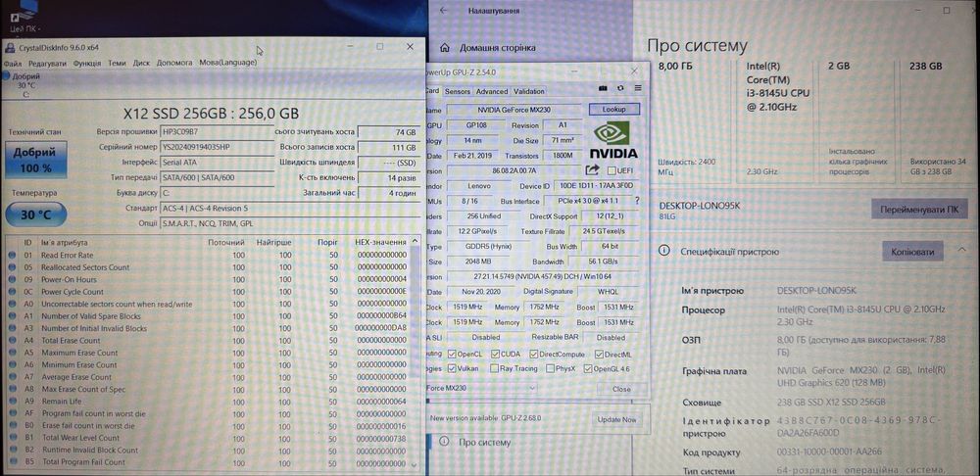This screenshot has width=980, height=476.
Task: Click the GPU-Z screenshot camera icon
Action: click(603, 89)
